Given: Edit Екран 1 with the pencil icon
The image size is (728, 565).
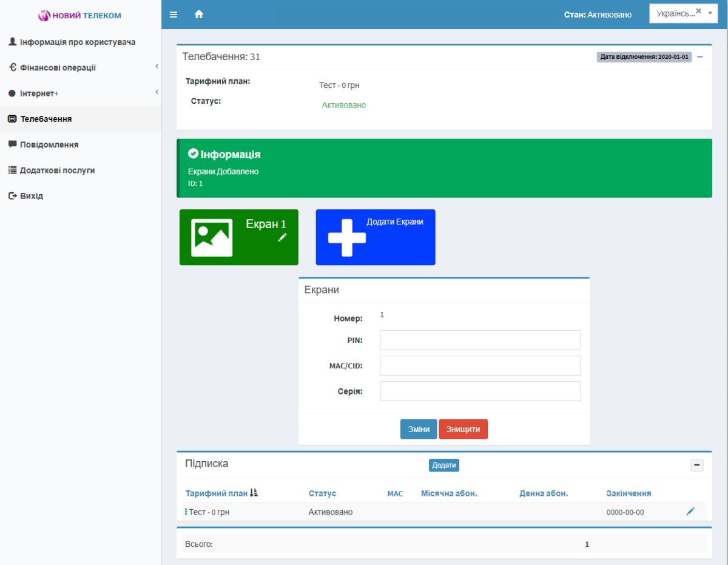Looking at the screenshot, I should 282,237.
